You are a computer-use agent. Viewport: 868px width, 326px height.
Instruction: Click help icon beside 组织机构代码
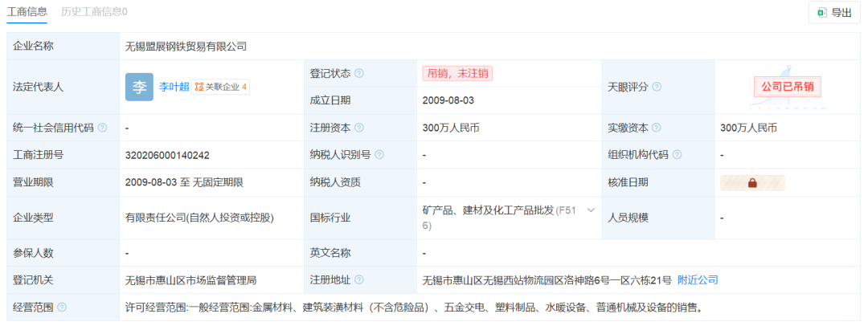point(677,155)
